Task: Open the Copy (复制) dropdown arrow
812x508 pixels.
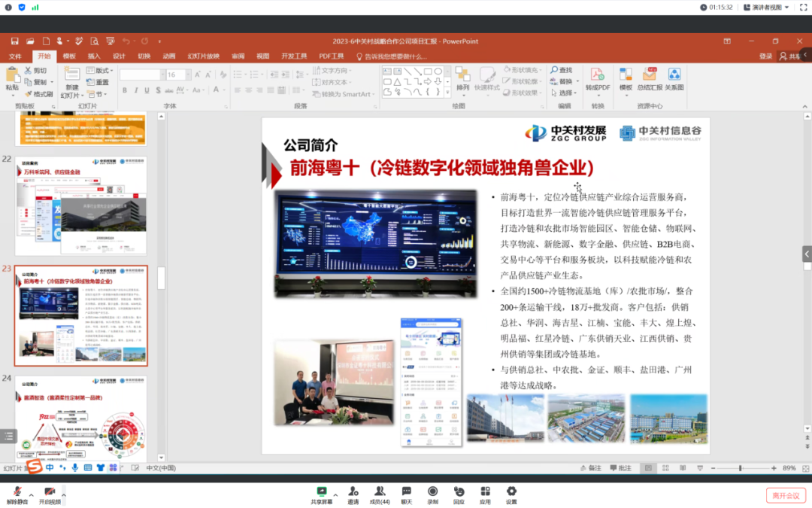Action: click(52, 82)
